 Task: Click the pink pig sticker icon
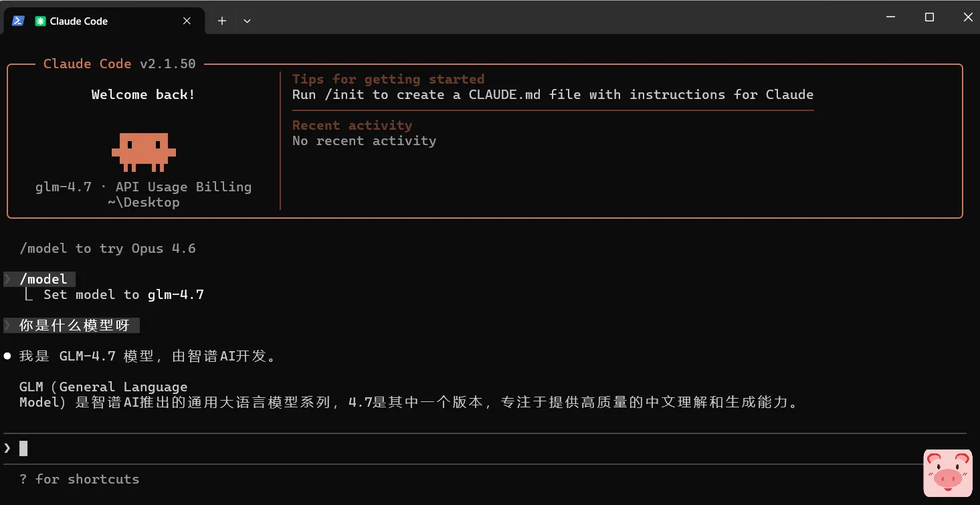pyautogui.click(x=947, y=473)
